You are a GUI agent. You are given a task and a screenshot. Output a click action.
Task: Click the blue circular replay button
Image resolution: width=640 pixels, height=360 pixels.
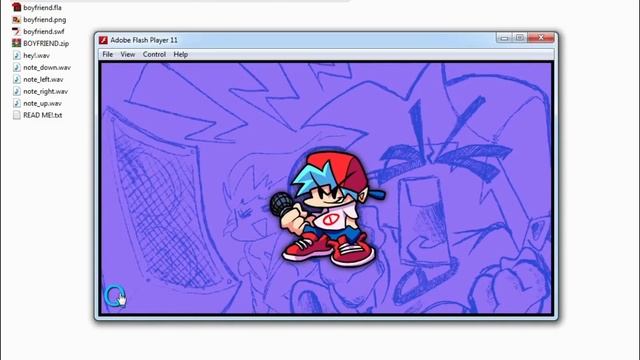click(x=114, y=296)
